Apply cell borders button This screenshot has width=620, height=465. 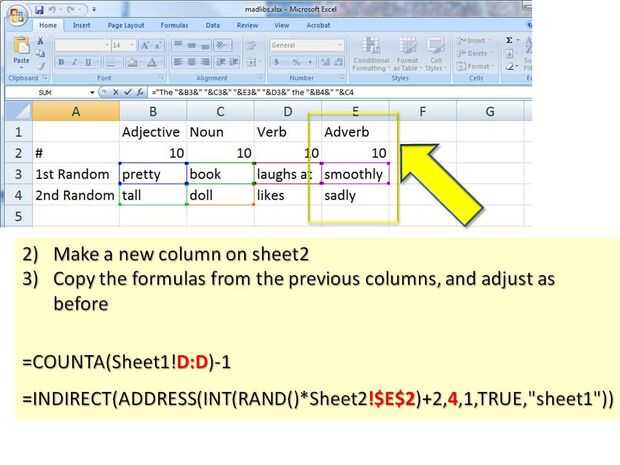113,62
